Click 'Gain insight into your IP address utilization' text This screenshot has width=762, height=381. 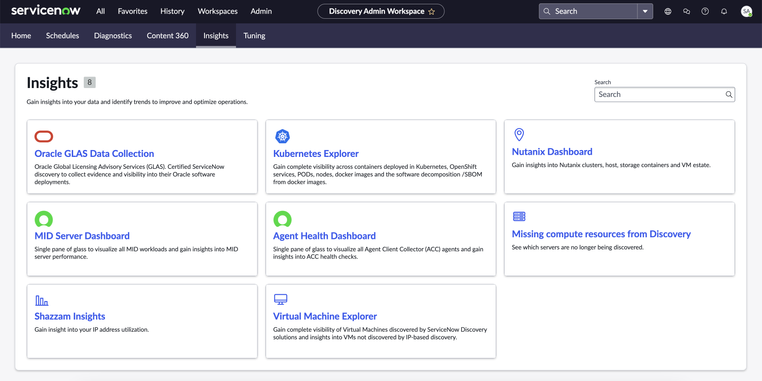91,329
